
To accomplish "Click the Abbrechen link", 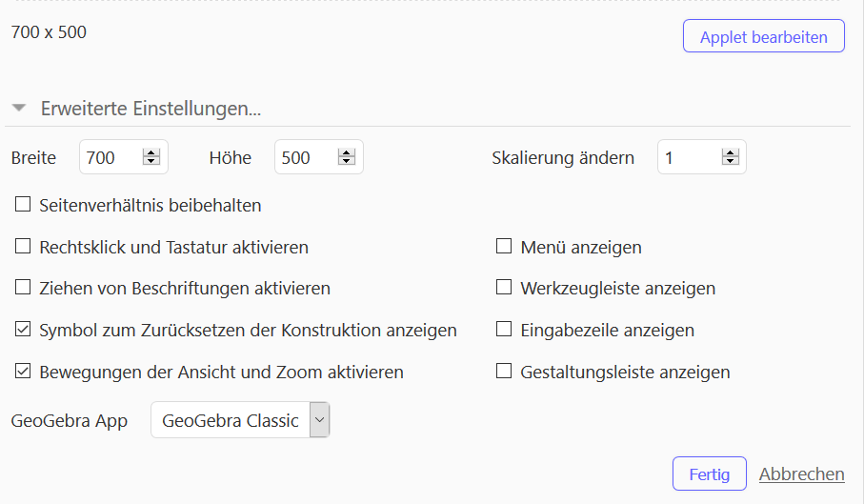I will pyautogui.click(x=802, y=474).
